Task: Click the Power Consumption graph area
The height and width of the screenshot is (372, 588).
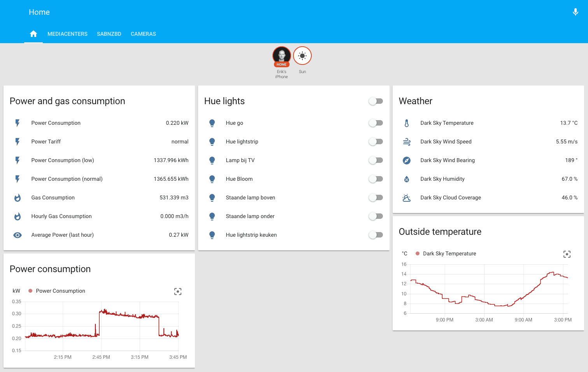Action: 101,327
